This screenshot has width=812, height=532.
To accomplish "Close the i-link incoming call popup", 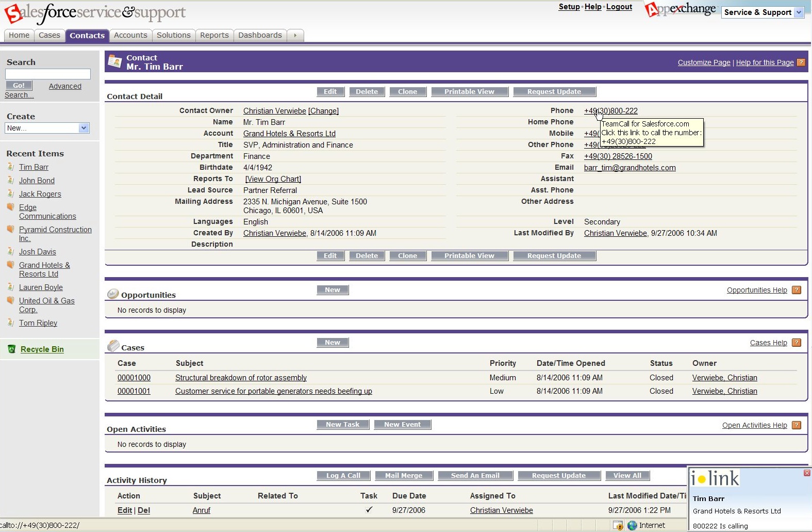I will 807,473.
